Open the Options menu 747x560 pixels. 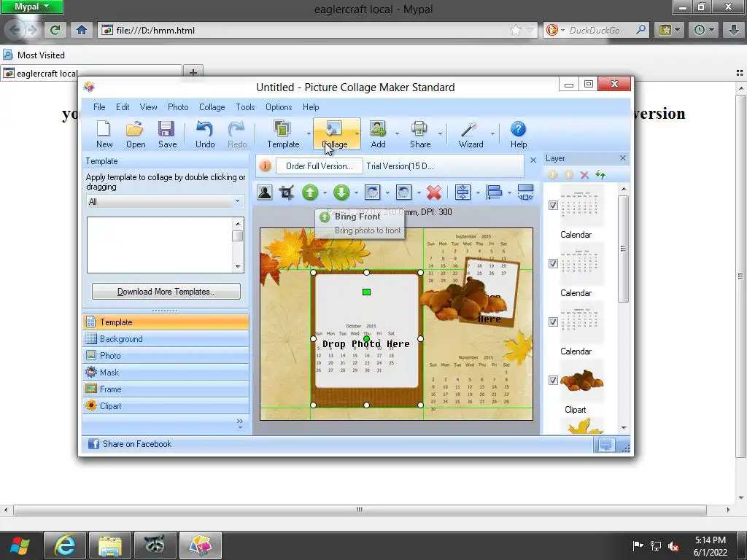point(278,107)
